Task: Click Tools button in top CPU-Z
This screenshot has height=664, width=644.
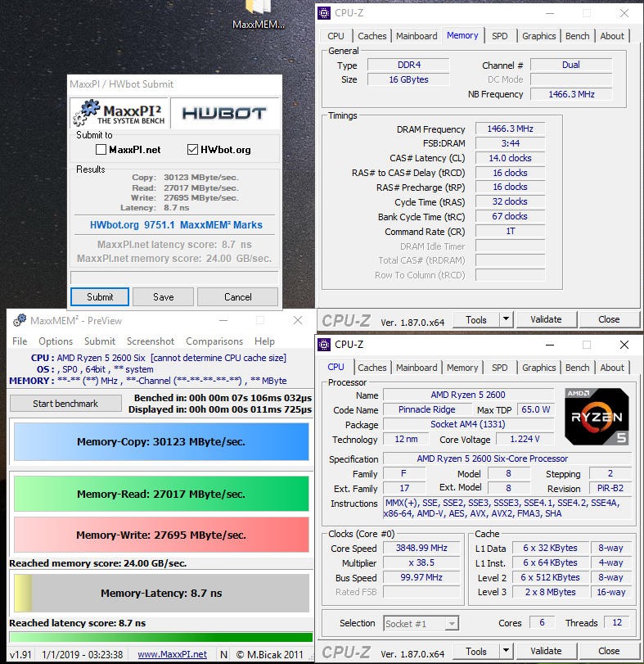Action: pyautogui.click(x=476, y=319)
